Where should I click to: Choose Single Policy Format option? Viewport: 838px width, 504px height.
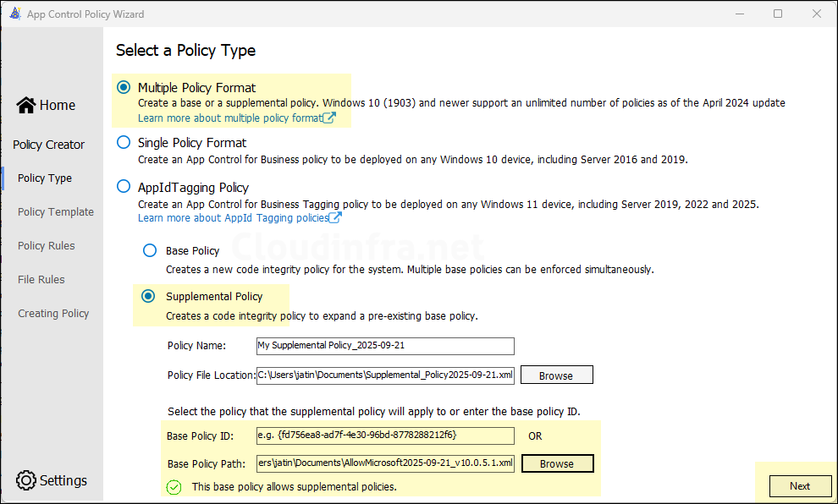pos(124,143)
